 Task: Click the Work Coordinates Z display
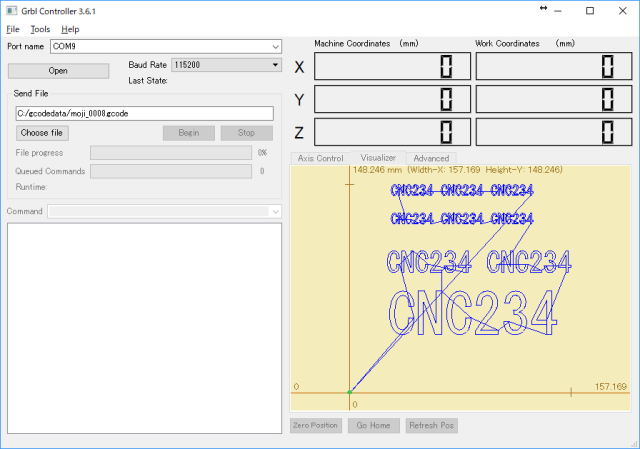click(554, 132)
